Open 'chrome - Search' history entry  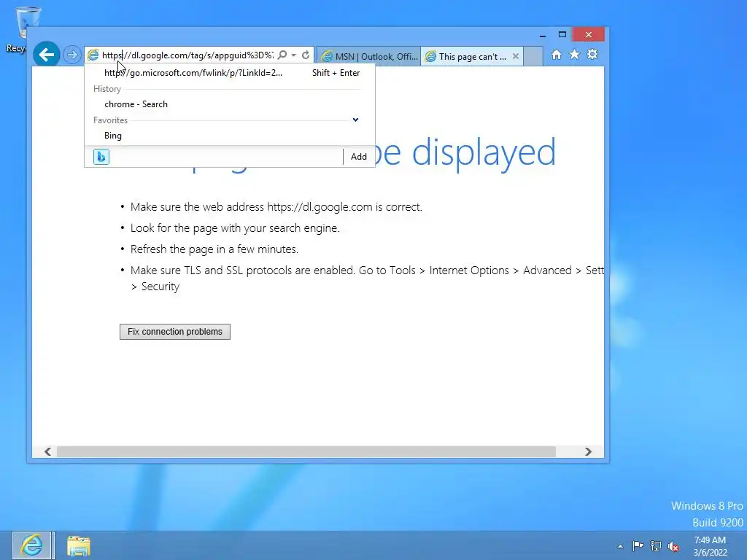(230, 104)
